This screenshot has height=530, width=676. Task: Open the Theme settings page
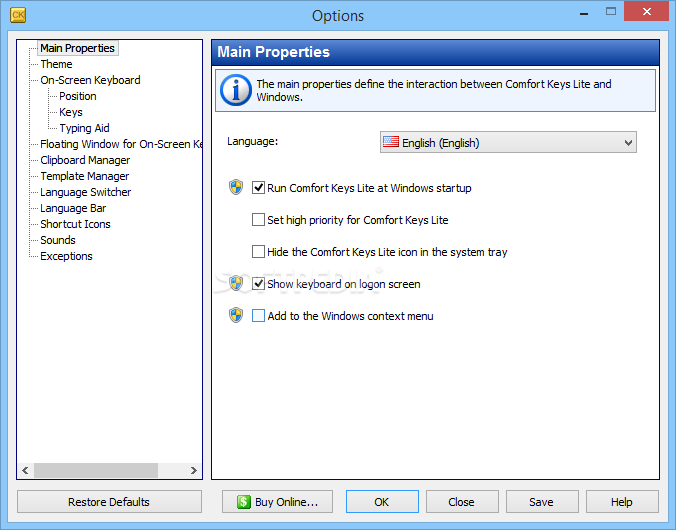coord(56,64)
